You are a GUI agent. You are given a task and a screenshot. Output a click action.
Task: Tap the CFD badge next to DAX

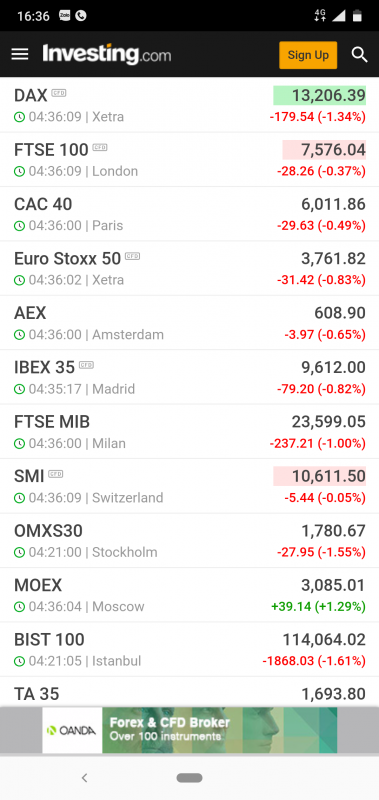(59, 93)
